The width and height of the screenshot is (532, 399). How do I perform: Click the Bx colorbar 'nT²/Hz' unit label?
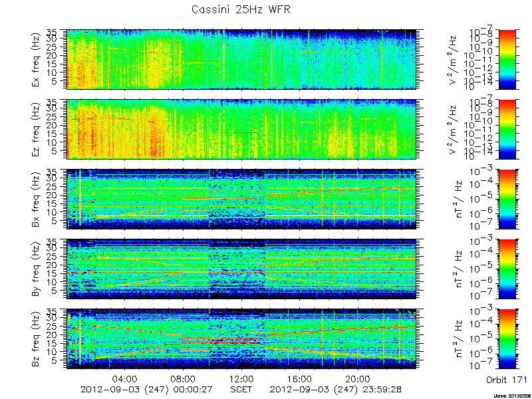460,199
